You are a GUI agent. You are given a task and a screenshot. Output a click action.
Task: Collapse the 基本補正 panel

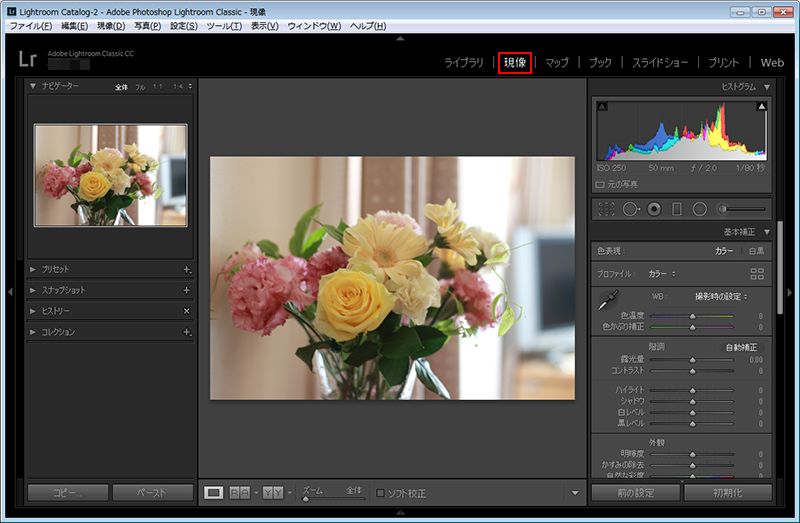pos(767,232)
